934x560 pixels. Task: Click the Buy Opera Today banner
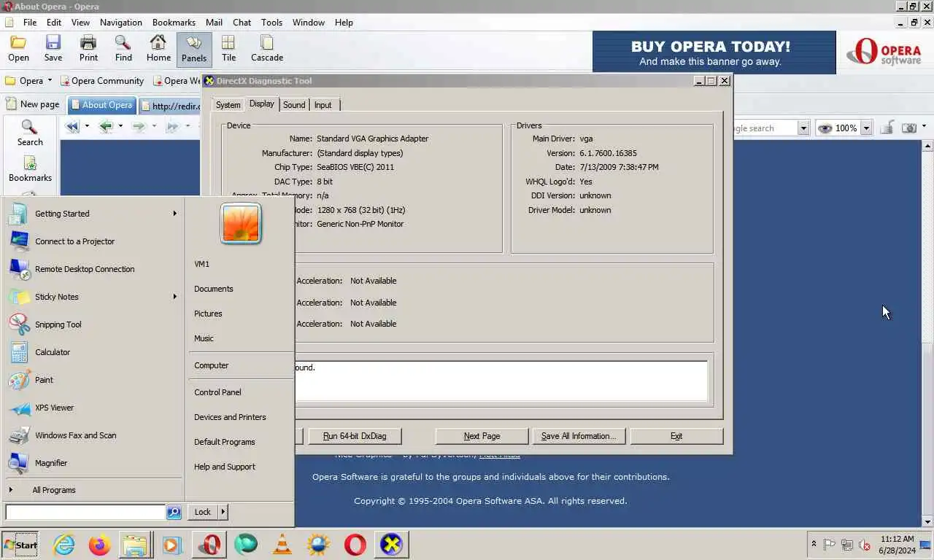[x=714, y=52]
